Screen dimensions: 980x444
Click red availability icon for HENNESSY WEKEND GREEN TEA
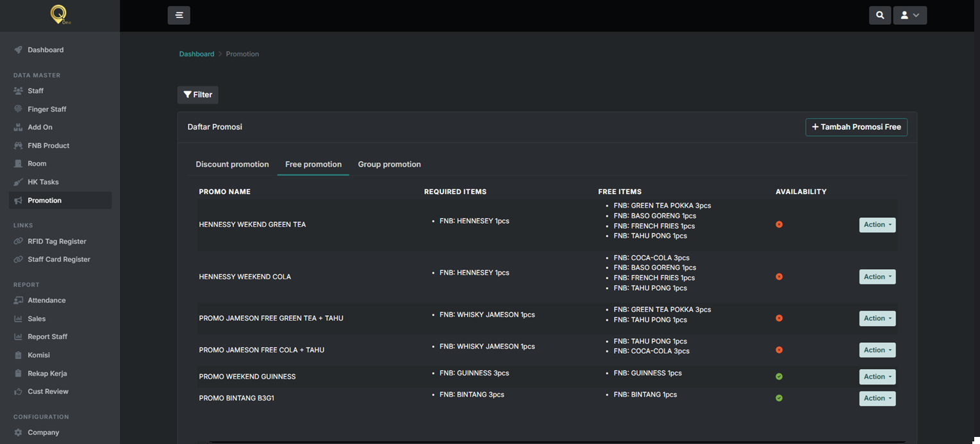(779, 225)
